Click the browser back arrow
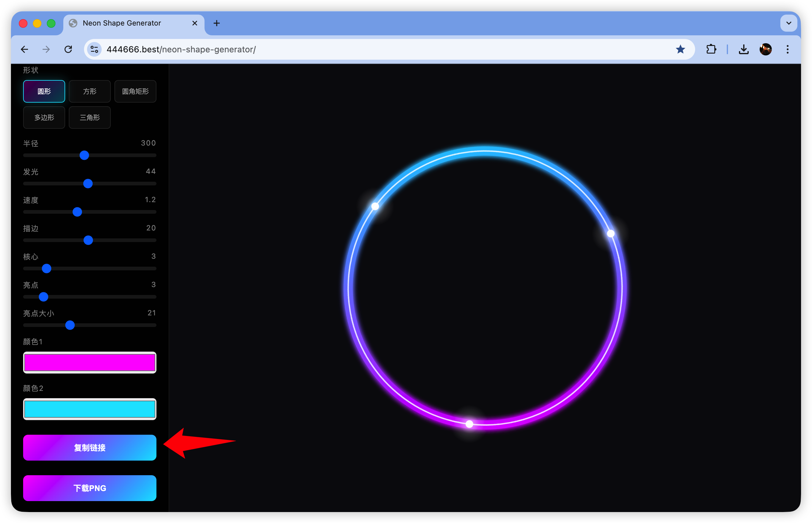 point(24,50)
